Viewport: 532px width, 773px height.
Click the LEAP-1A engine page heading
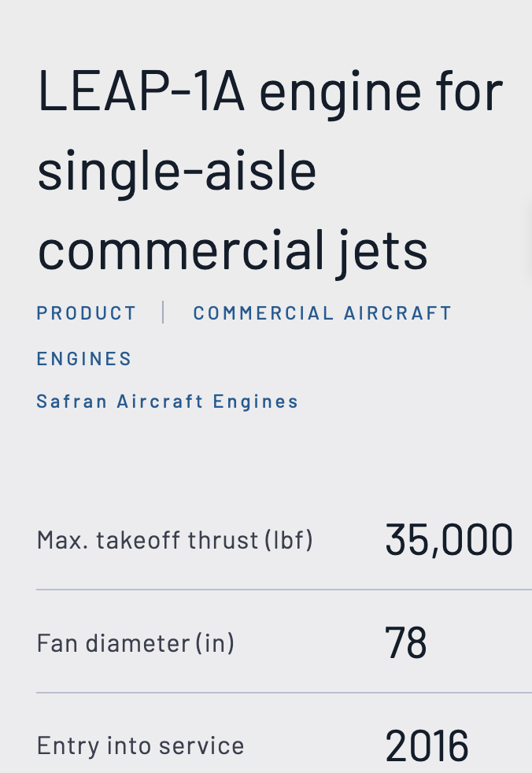point(270,170)
